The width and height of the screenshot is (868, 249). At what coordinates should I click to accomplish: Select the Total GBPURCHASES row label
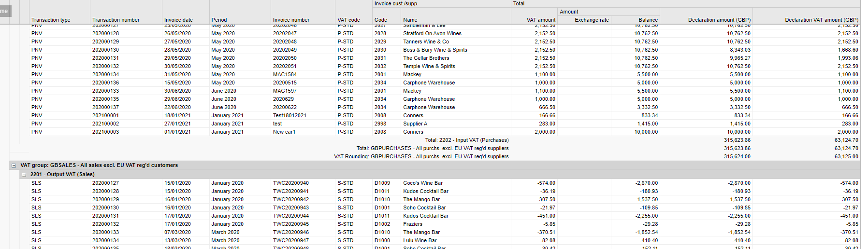click(433, 148)
